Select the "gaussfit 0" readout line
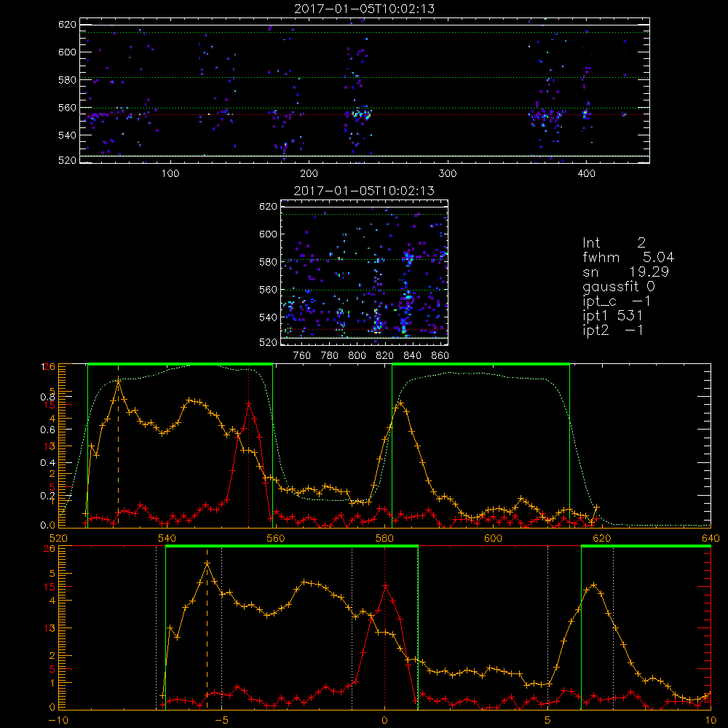728x728 pixels. (x=619, y=286)
